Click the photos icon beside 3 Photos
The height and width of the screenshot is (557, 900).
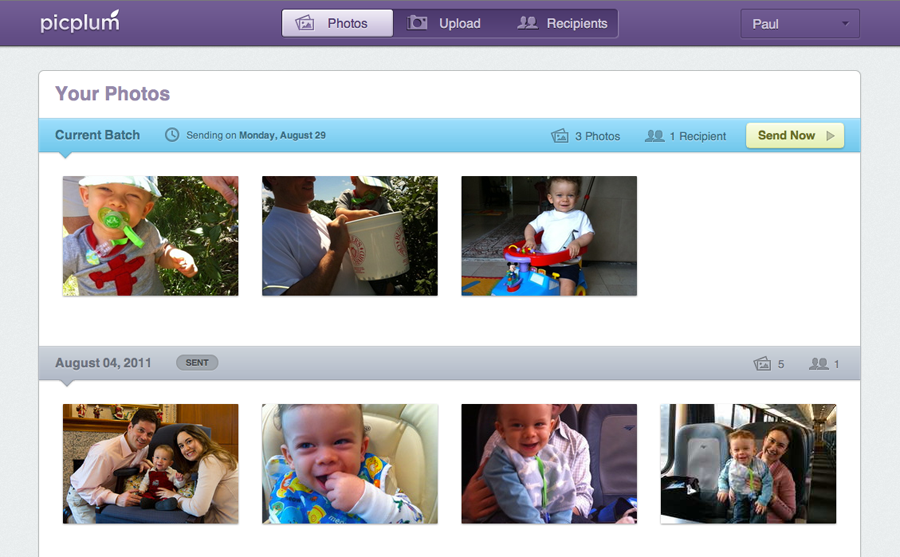pos(560,136)
